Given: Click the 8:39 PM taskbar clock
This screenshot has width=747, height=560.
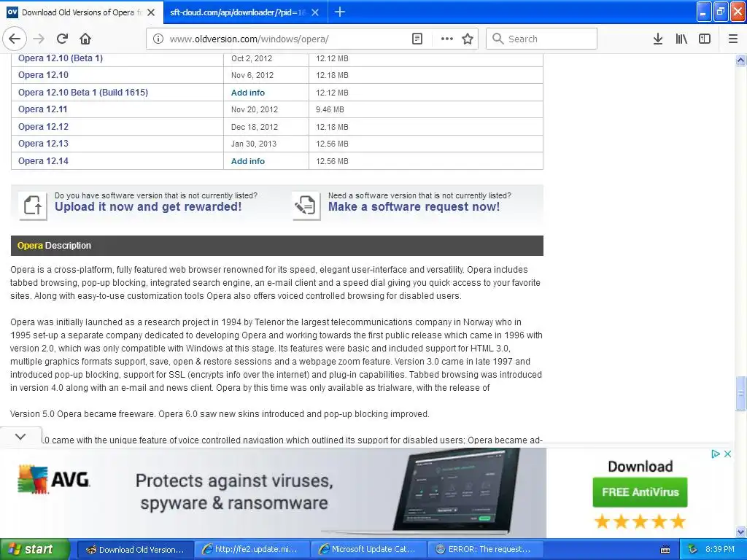Looking at the screenshot, I should [720, 549].
